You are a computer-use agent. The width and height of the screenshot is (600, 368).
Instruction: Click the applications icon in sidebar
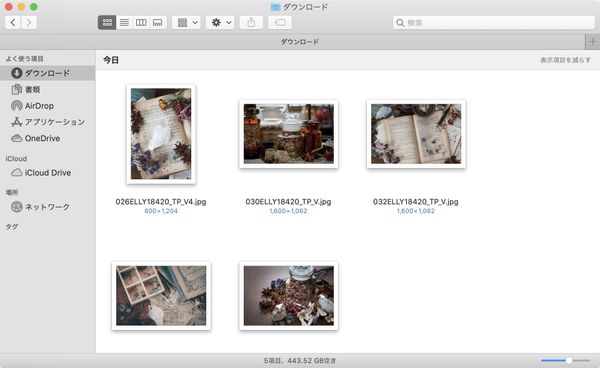tap(16, 122)
